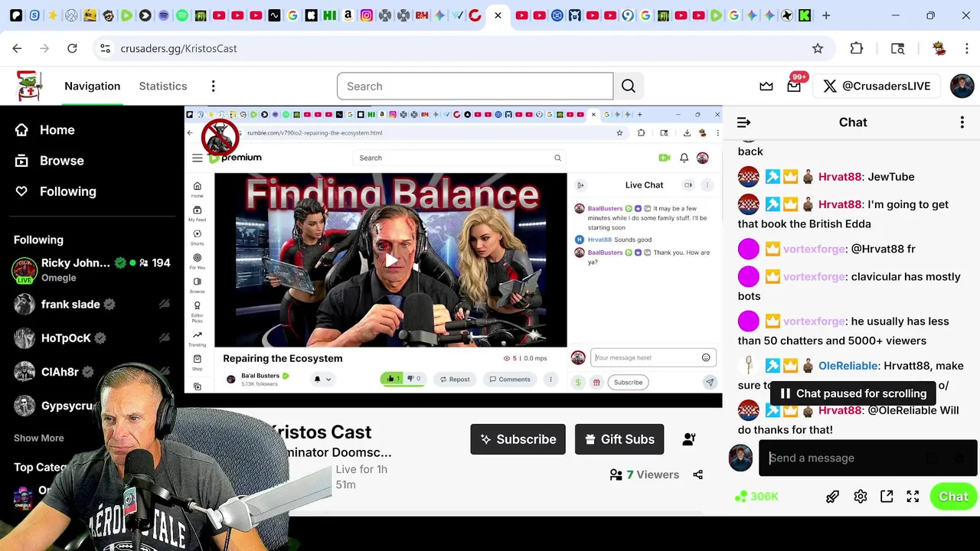Click Rumble Repost button in the stream
The image size is (980, 551).
[x=453, y=379]
